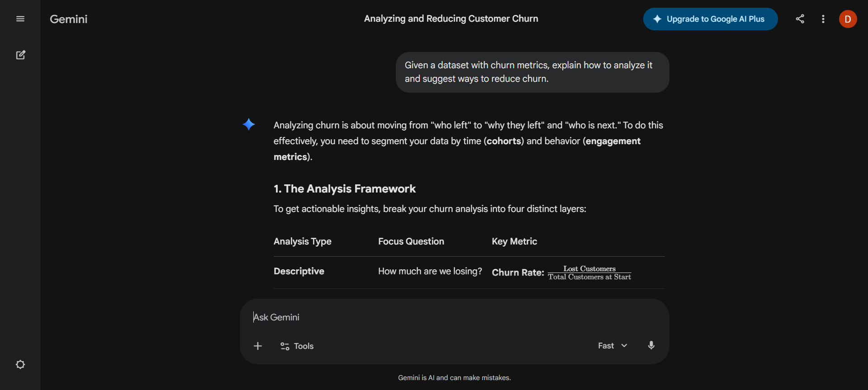Image resolution: width=868 pixels, height=390 pixels.
Task: Click the Gemini is AI disclaimer text
Action: (454, 378)
